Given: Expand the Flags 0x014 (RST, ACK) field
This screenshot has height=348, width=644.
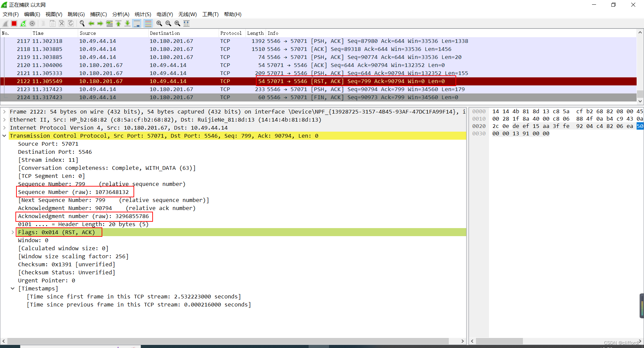Looking at the screenshot, I should coord(13,232).
